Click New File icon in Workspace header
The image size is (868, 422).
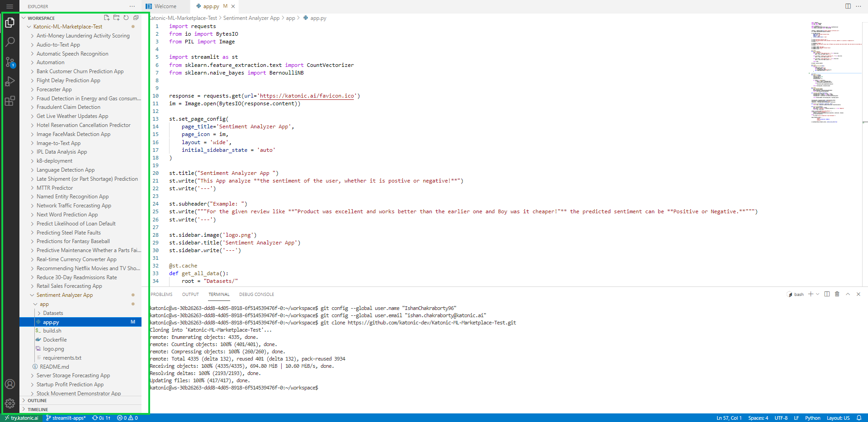[107, 18]
